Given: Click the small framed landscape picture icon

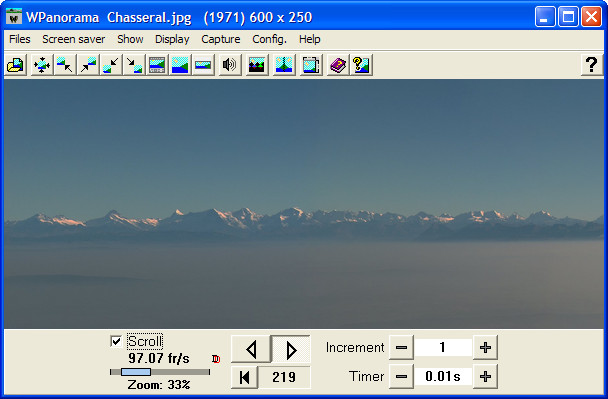Looking at the screenshot, I should (x=203, y=65).
